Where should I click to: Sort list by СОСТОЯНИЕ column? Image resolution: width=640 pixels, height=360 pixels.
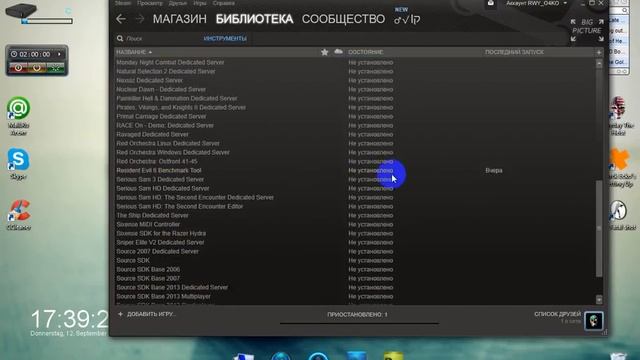(x=365, y=52)
